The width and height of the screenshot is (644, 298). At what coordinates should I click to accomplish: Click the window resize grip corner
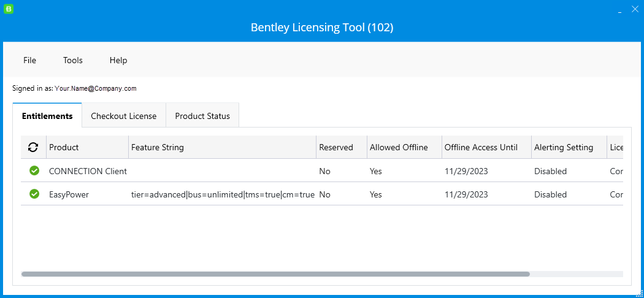click(638, 293)
